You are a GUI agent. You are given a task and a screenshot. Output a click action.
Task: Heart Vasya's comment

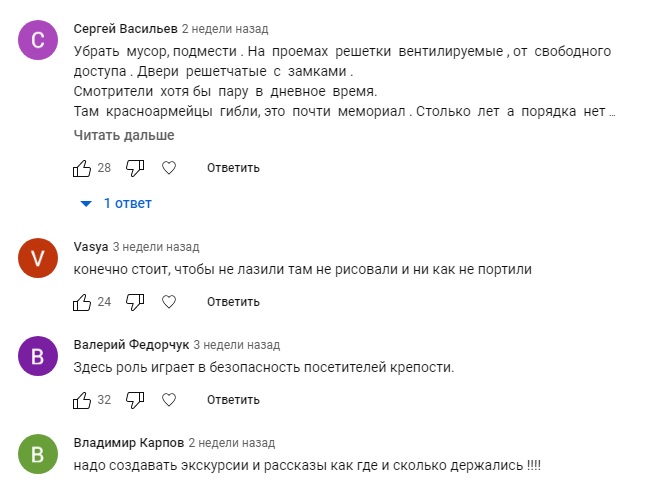tap(169, 301)
